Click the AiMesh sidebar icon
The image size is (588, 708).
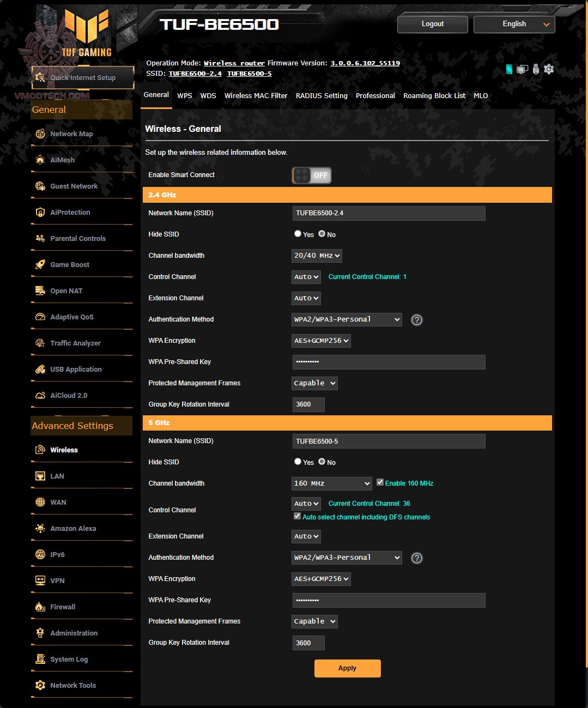40,160
